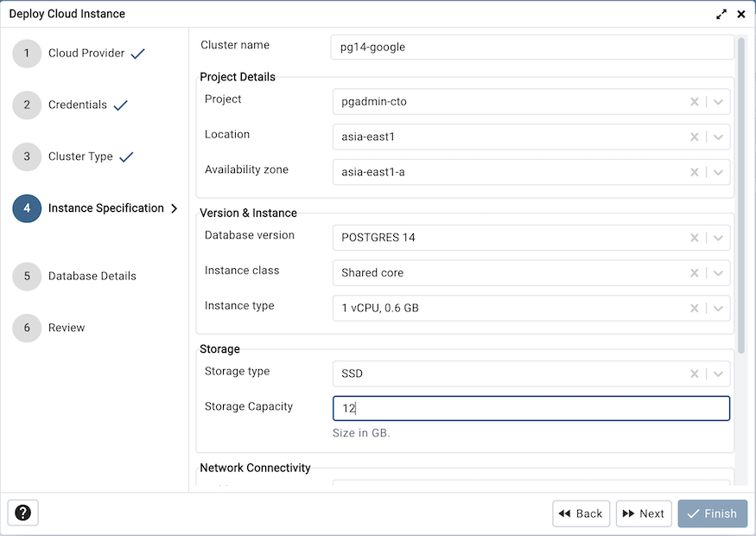756x536 pixels.
Task: Expand the Location dropdown
Action: 718,137
